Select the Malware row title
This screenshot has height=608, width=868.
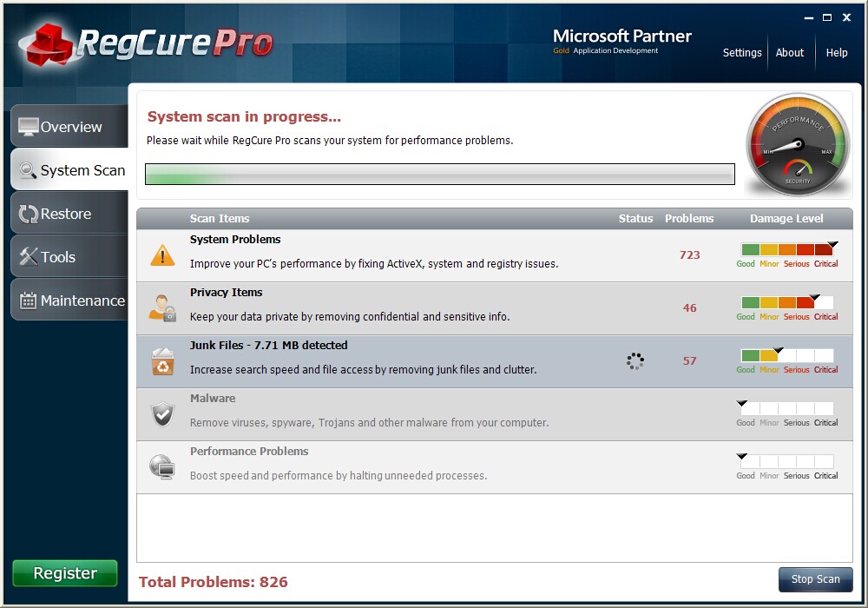click(213, 398)
